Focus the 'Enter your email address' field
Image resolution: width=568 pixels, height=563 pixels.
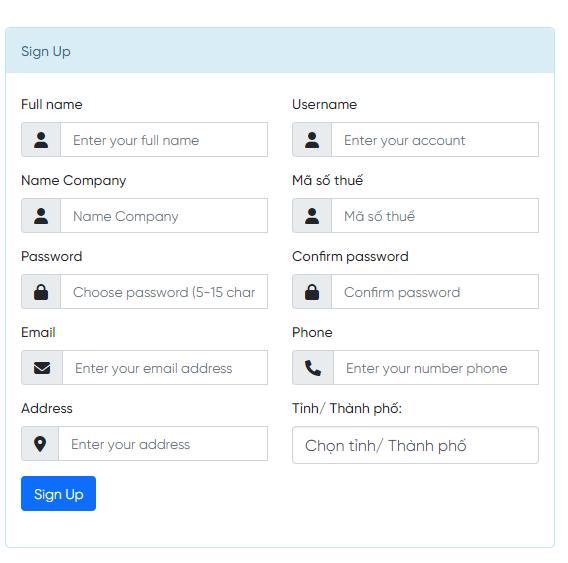pyautogui.click(x=165, y=368)
